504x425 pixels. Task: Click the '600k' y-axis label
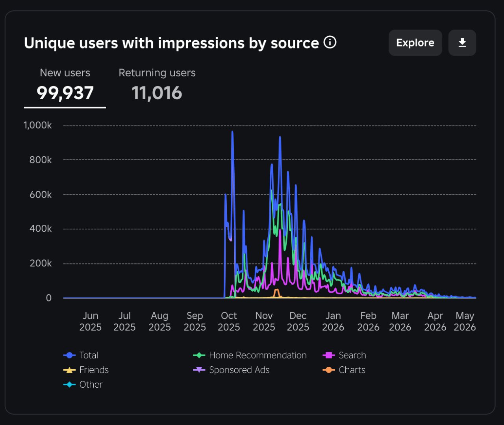pos(41,194)
